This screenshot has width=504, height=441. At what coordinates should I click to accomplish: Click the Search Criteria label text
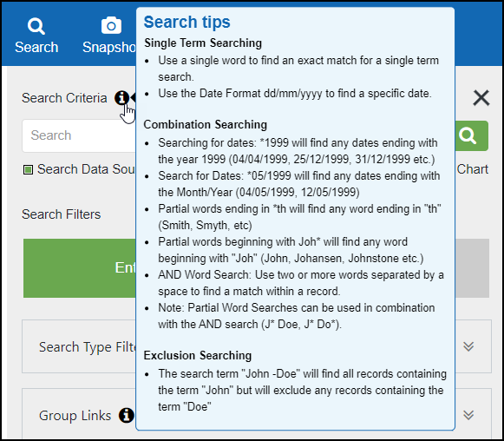pyautogui.click(x=64, y=98)
